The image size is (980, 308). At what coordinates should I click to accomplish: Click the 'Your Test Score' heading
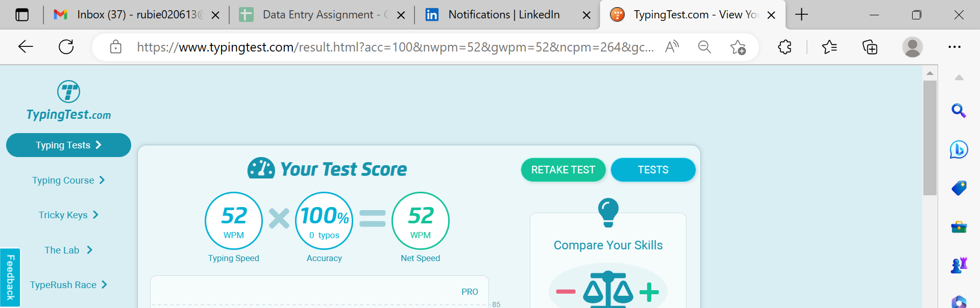coord(344,169)
